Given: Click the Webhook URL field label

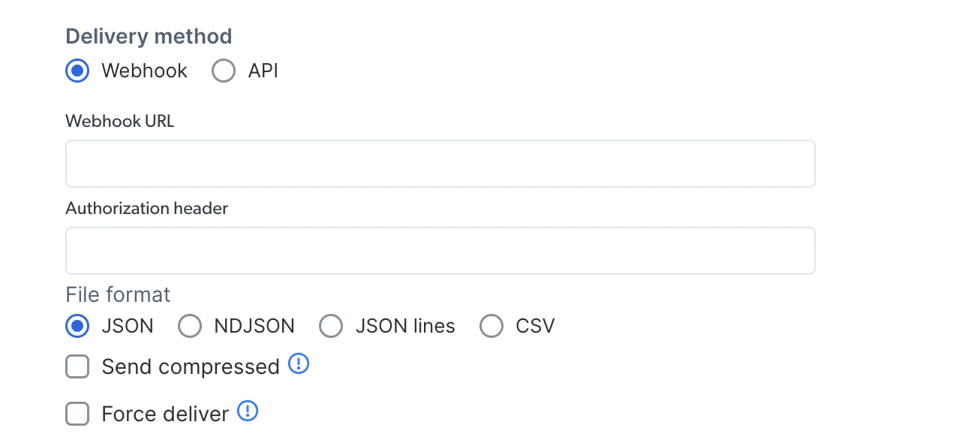Looking at the screenshot, I should pos(120,121).
